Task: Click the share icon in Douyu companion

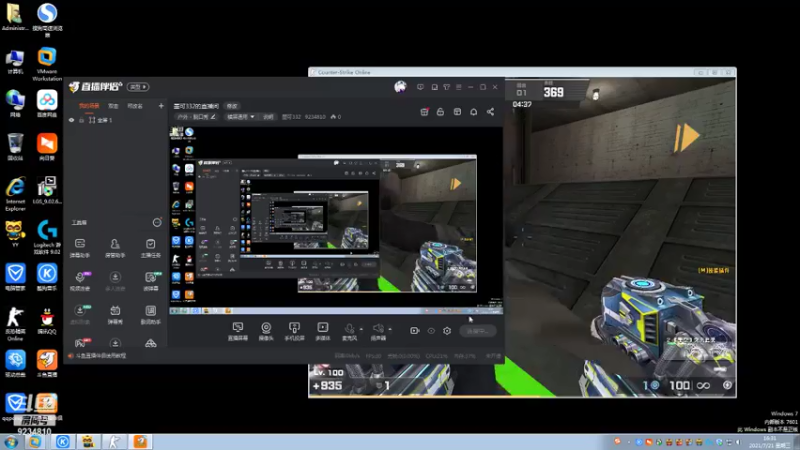Action: 490,112
